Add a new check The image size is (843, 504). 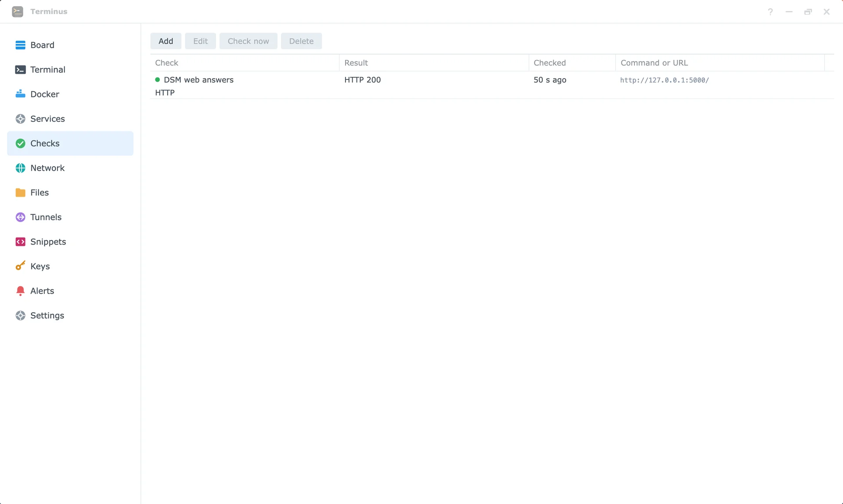166,41
